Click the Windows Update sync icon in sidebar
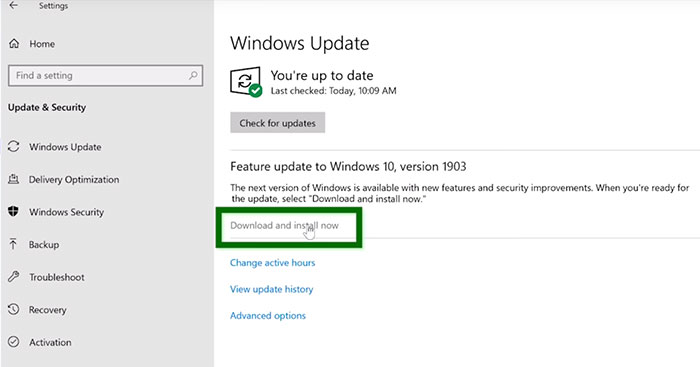The width and height of the screenshot is (700, 367). click(x=13, y=146)
